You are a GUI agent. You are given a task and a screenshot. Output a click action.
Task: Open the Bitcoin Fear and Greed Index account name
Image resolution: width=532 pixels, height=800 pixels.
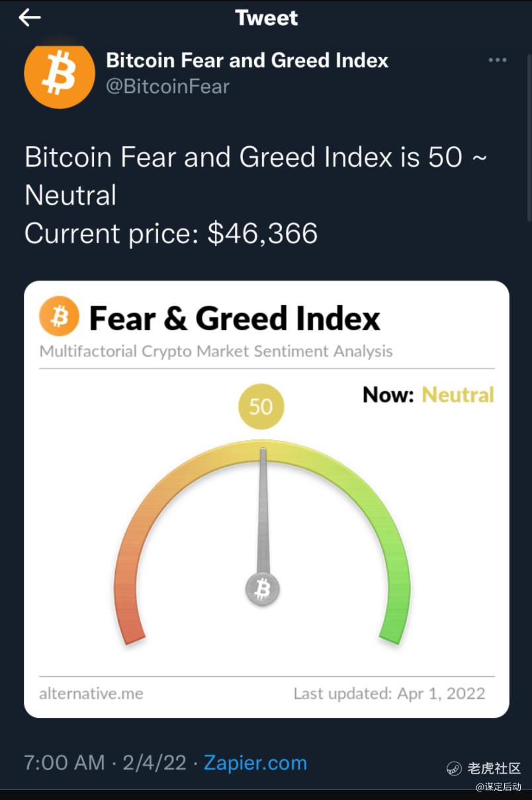coord(247,60)
